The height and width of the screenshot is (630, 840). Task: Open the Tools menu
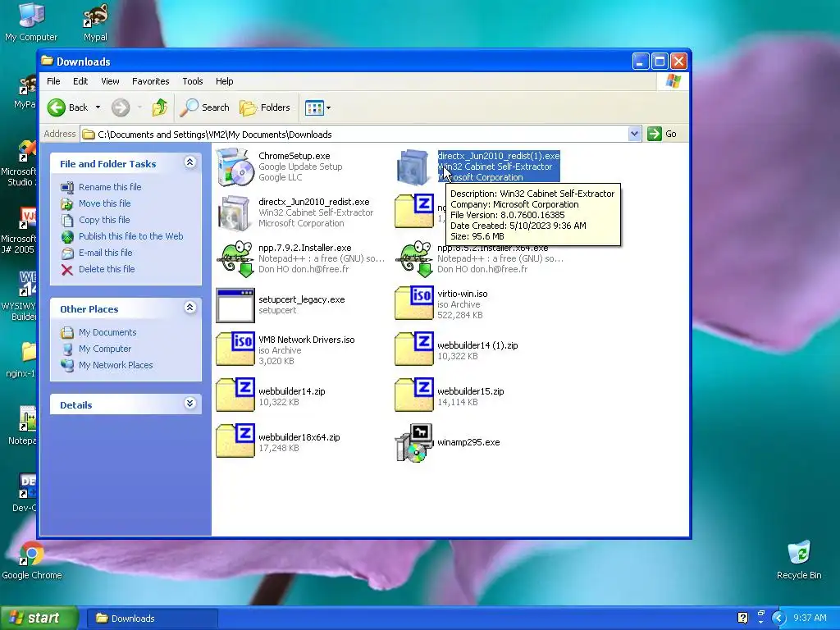point(192,81)
